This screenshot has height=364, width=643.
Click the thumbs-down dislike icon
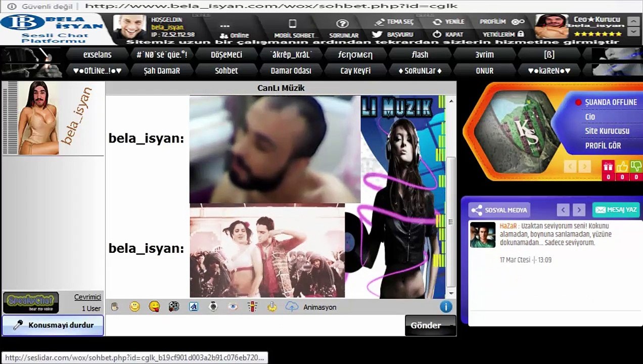(636, 167)
